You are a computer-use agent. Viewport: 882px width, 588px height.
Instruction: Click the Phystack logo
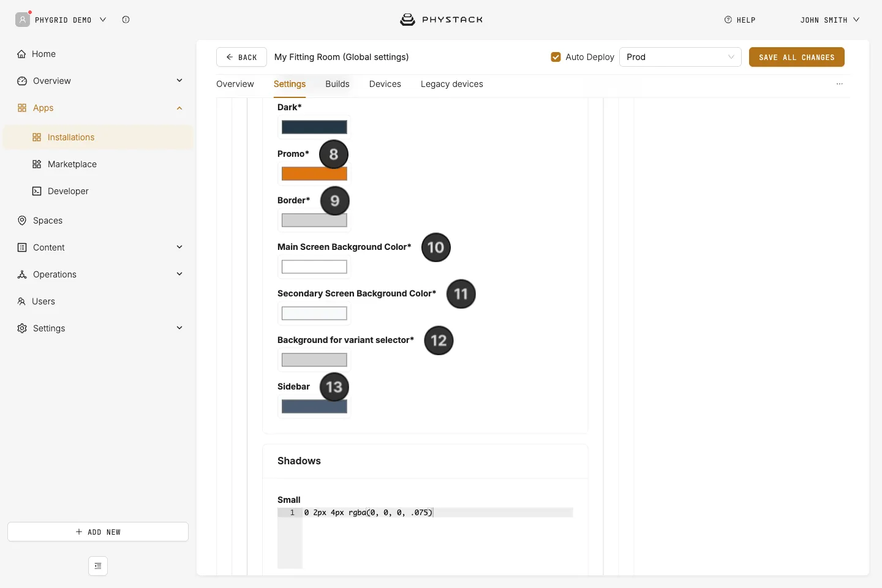pos(441,20)
